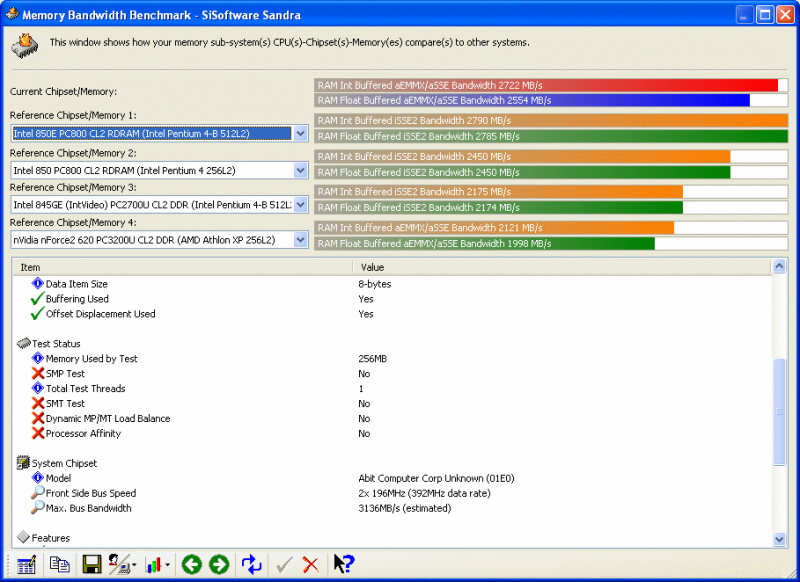Image resolution: width=800 pixels, height=582 pixels.
Task: Minimize the Sandra benchmark window
Action: (x=745, y=14)
